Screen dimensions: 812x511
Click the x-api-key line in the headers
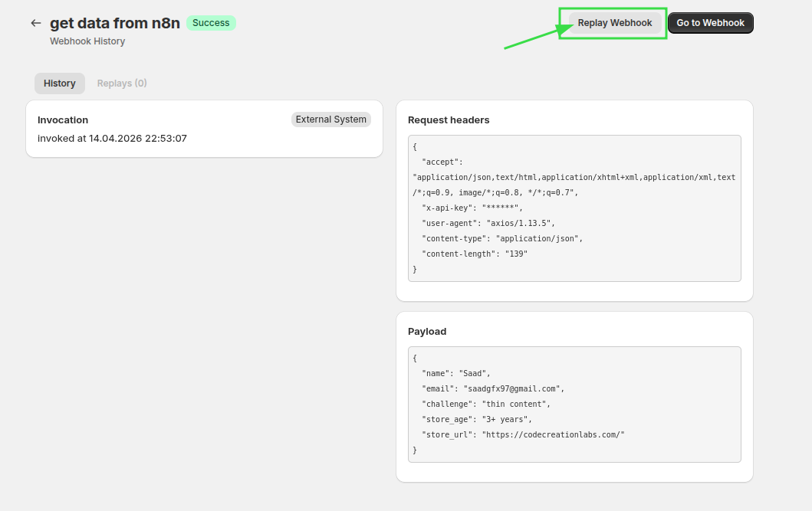coord(472,208)
